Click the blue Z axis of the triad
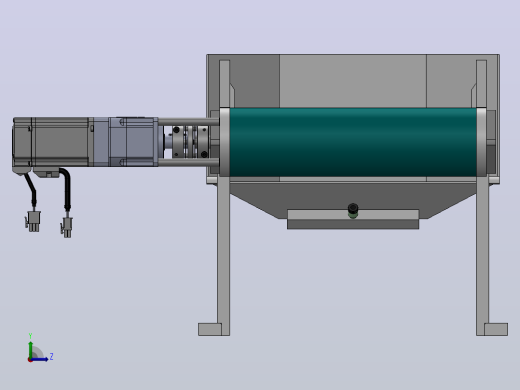520x390 pixels. 40,359
